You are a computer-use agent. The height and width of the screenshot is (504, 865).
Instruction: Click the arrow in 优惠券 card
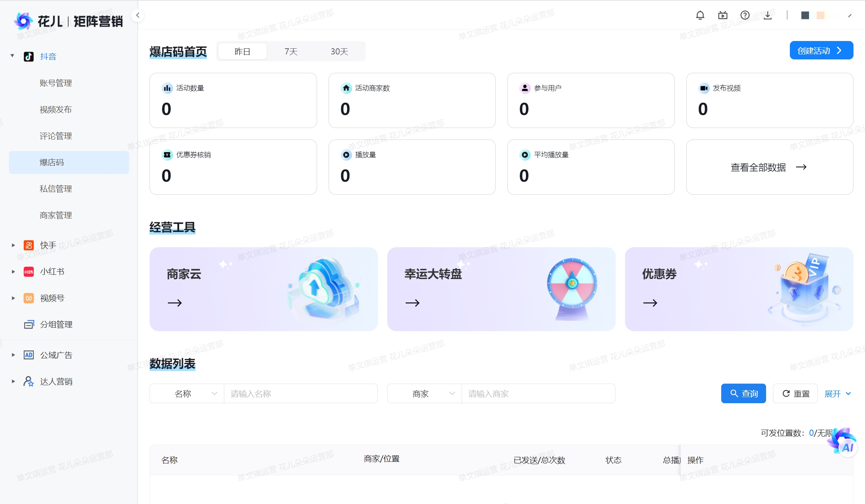click(650, 303)
